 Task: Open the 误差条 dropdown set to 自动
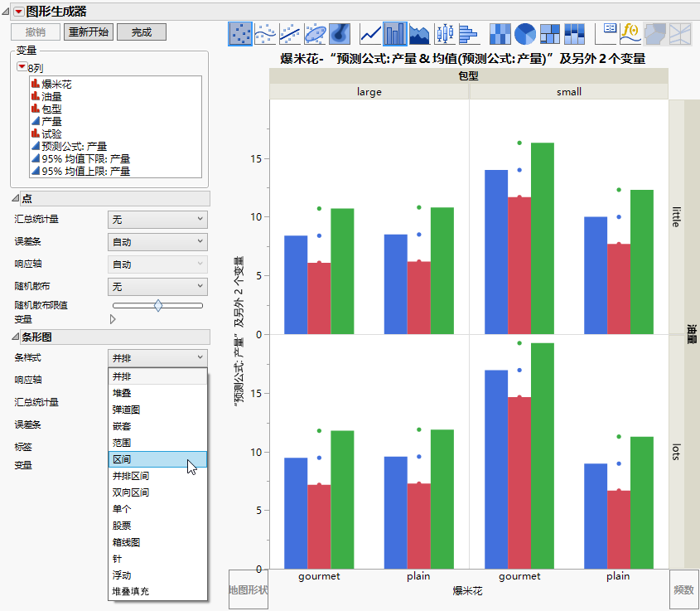click(157, 242)
